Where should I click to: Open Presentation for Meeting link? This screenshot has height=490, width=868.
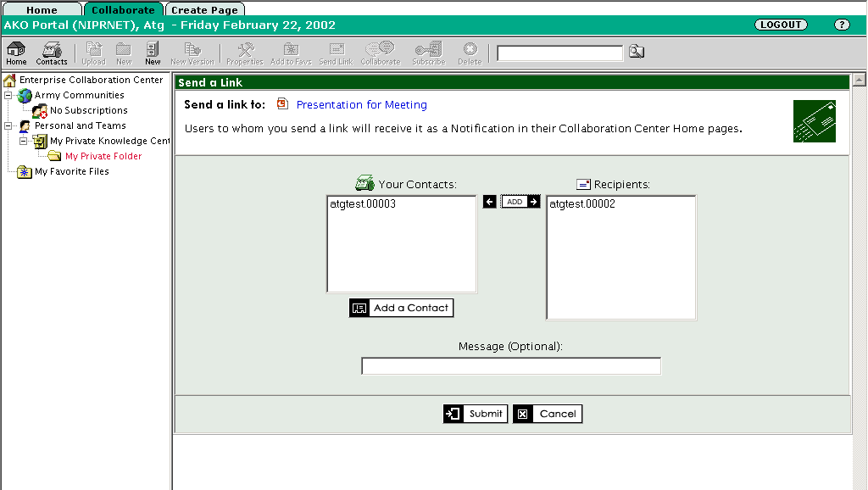point(361,105)
